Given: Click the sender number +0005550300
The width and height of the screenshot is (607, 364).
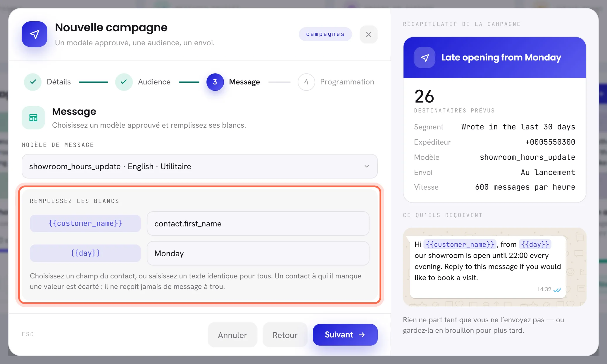Looking at the screenshot, I should tap(550, 142).
